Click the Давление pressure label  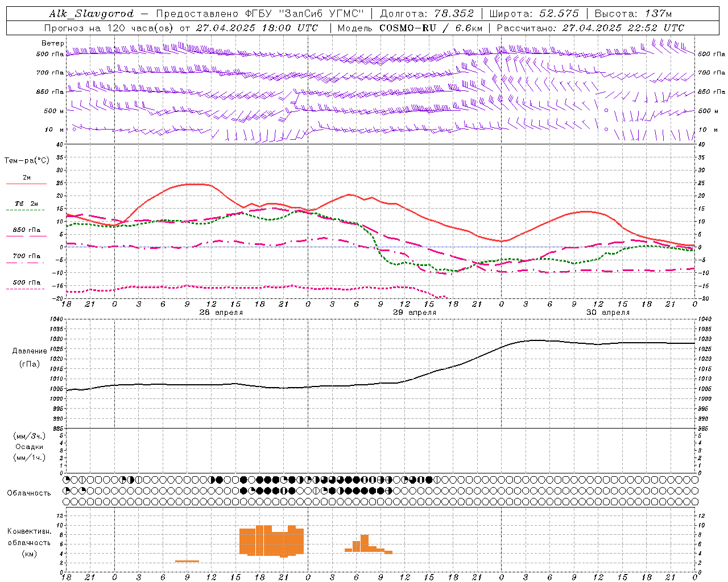pyautogui.click(x=30, y=351)
